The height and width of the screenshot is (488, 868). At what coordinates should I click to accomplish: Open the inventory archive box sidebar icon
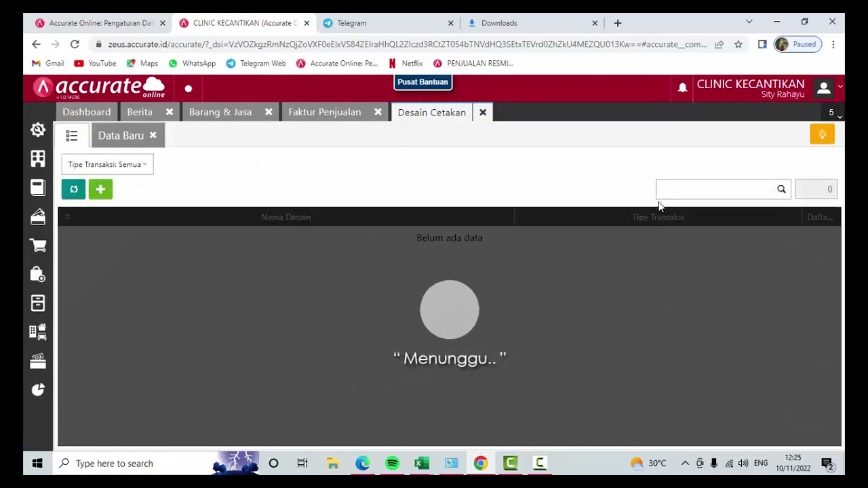tap(38, 303)
